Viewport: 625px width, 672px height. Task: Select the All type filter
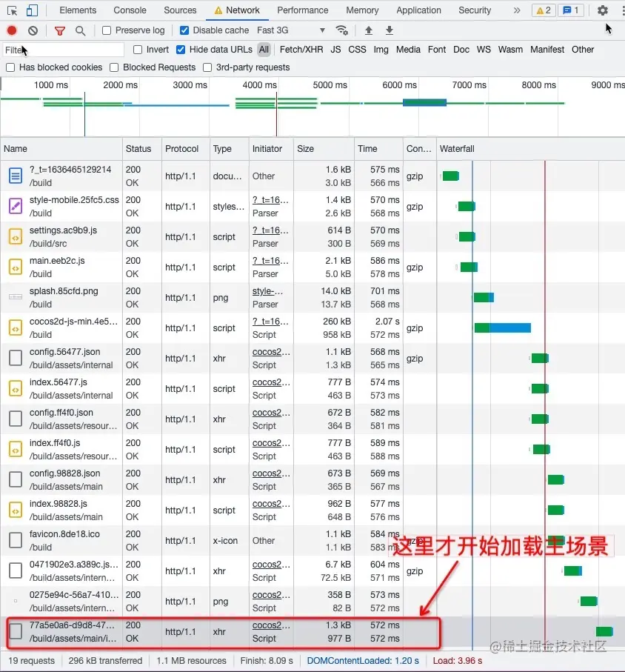tap(264, 50)
